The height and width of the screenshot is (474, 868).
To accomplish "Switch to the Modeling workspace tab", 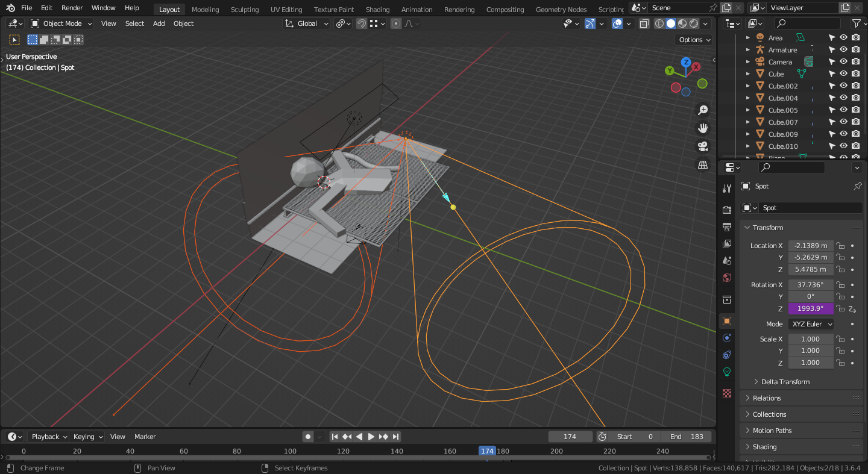I will tap(205, 10).
